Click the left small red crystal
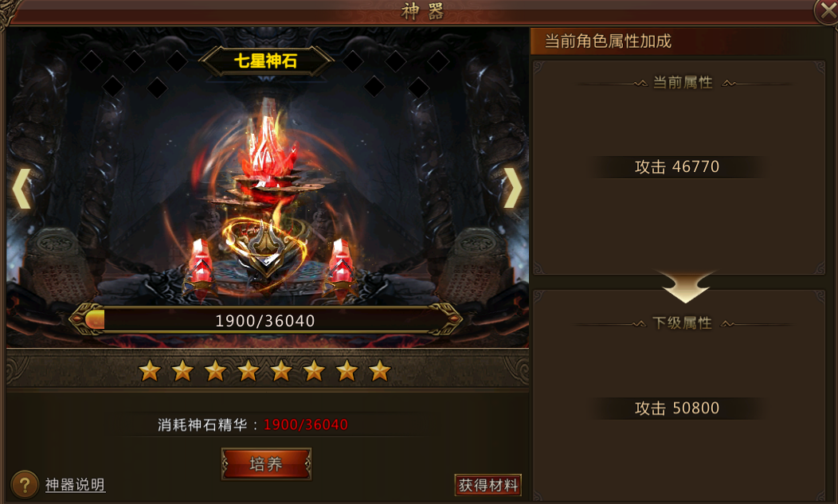Image resolution: width=838 pixels, height=504 pixels. click(201, 263)
